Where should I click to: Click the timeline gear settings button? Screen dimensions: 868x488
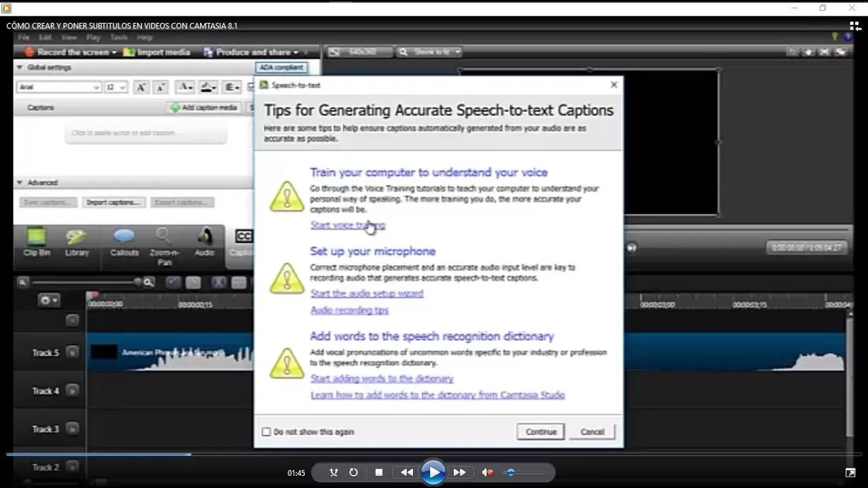(49, 300)
